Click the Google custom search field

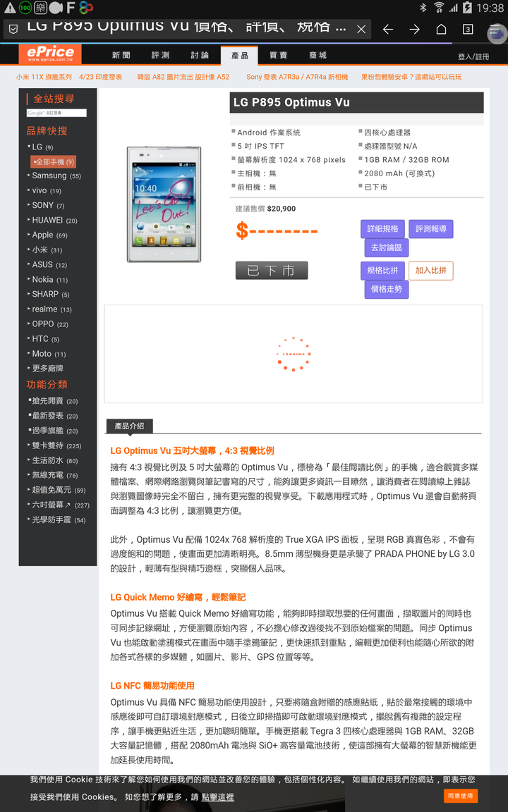(56, 113)
